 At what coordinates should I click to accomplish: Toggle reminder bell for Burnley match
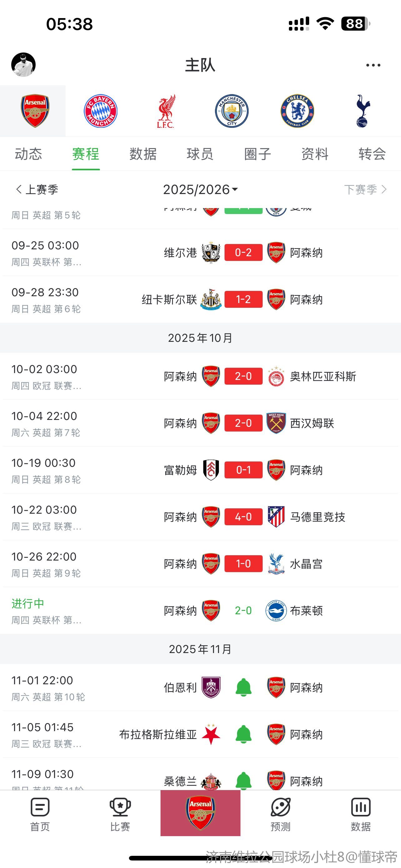tap(243, 687)
